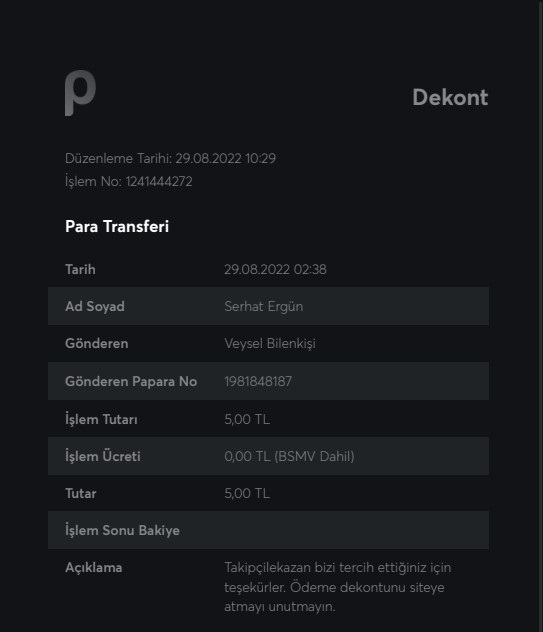Viewport: 543px width, 632px height.
Task: Select the Ad Soyad row label
Action: point(95,306)
